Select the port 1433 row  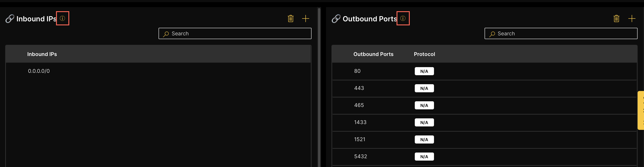pos(360,122)
